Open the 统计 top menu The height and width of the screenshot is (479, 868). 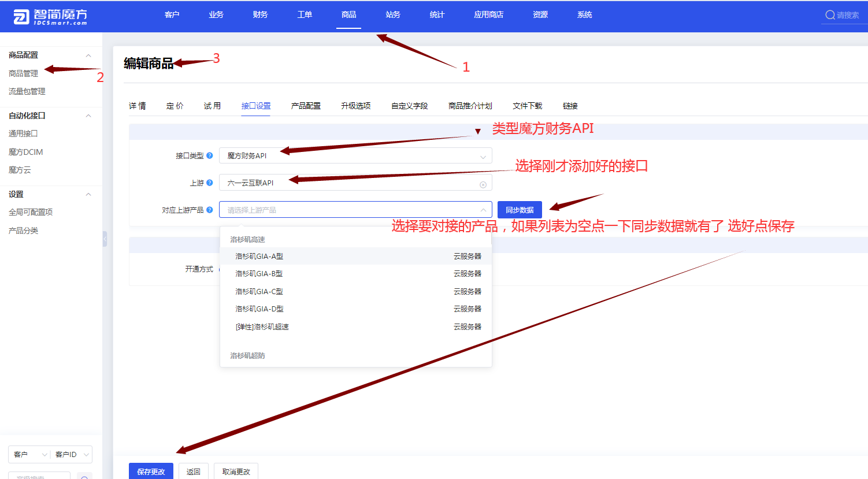(437, 15)
